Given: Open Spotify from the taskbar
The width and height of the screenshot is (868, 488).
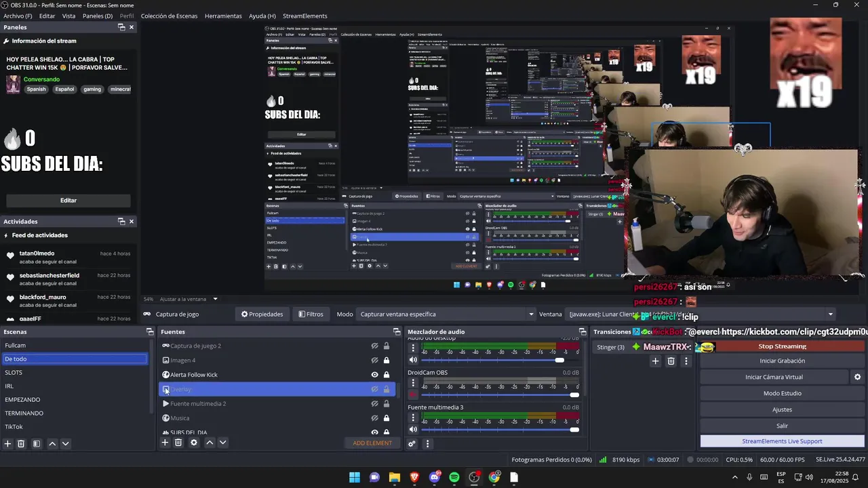Looking at the screenshot, I should pyautogui.click(x=454, y=477).
